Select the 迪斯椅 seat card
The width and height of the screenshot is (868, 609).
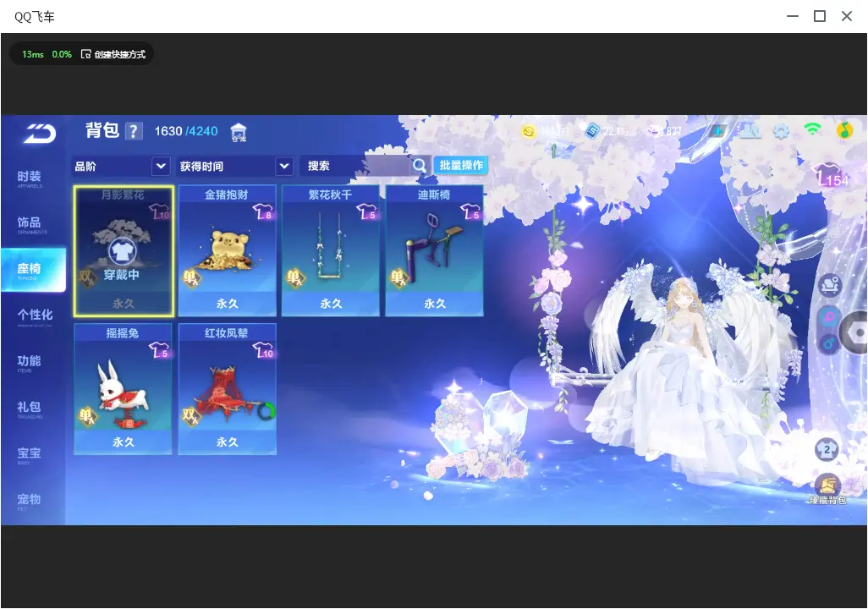pos(435,251)
